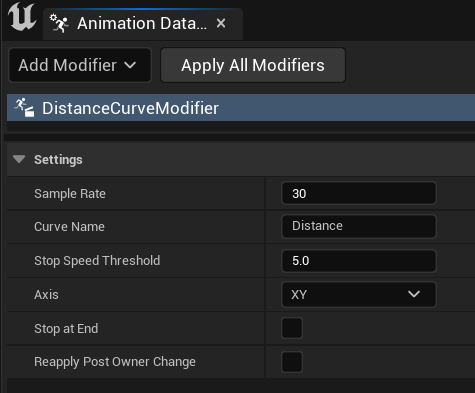Screen dimensions: 475x393
Task: Collapse the Settings section triangle
Action: [x=19, y=159]
